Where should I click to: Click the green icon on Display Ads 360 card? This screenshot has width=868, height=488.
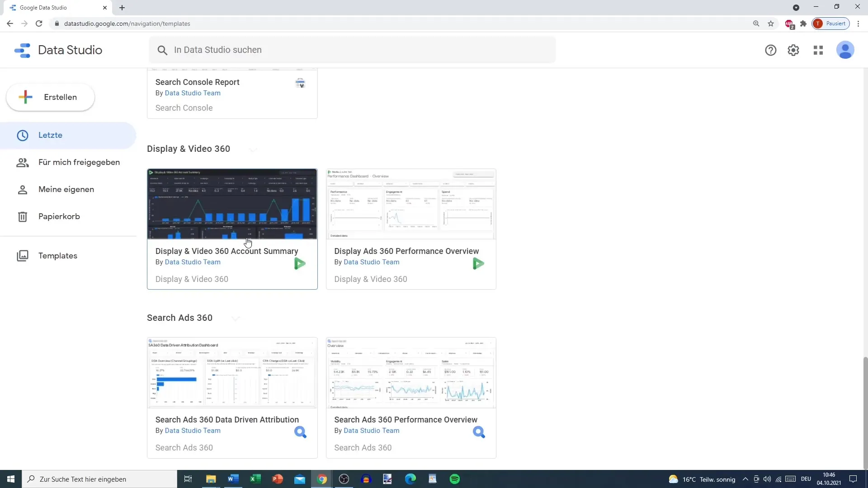[478, 263]
